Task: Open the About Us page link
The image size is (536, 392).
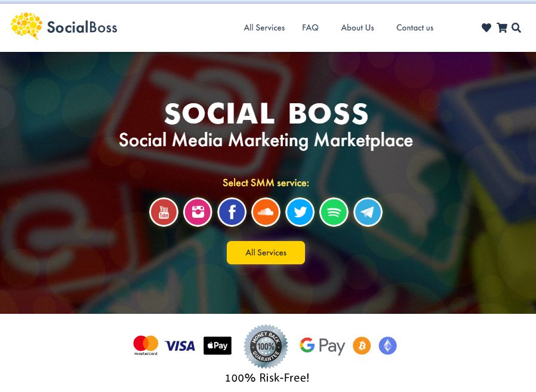Action: pos(358,27)
